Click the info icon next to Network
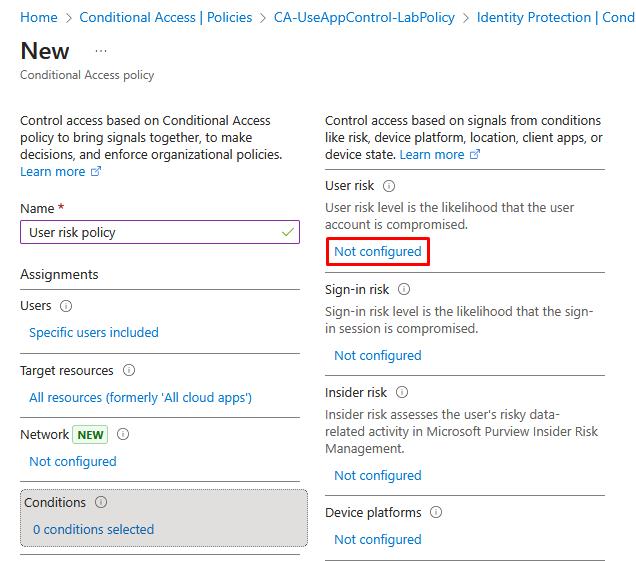This screenshot has width=636, height=561. (x=123, y=435)
